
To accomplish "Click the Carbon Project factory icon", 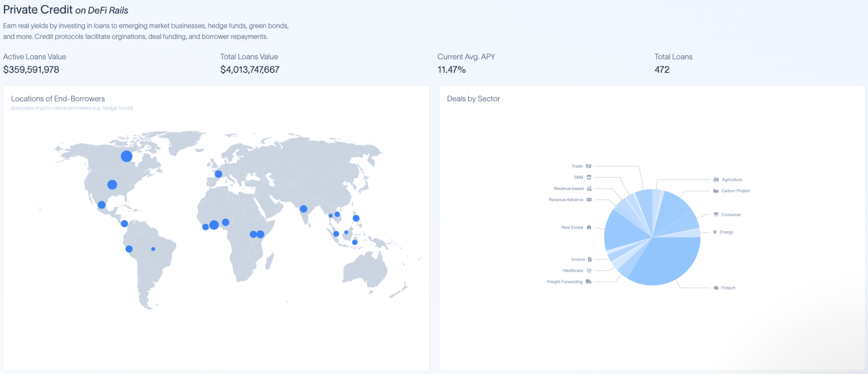I will tap(716, 191).
